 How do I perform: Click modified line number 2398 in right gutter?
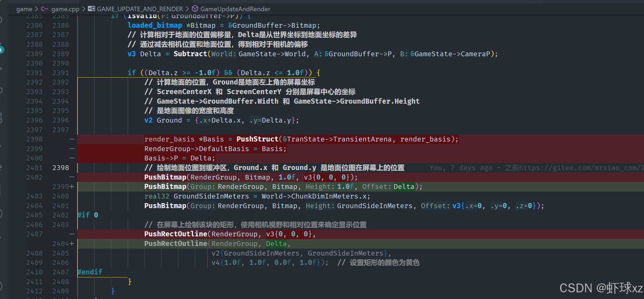coord(61,168)
